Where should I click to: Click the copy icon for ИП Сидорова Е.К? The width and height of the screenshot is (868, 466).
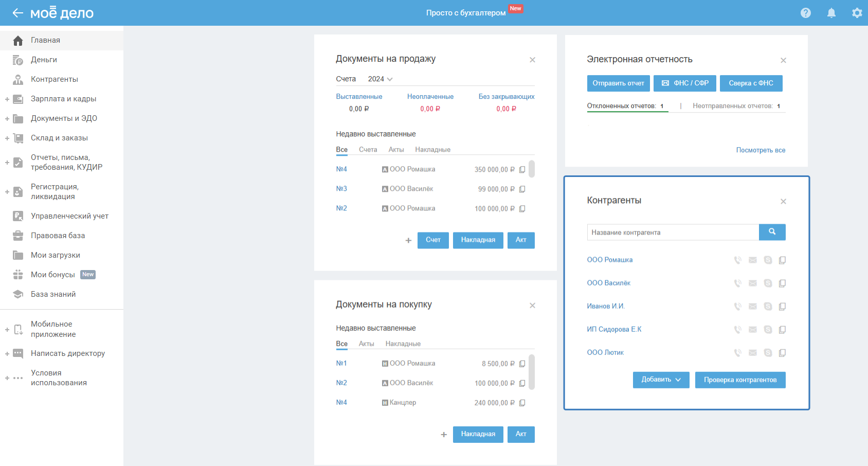pos(782,330)
